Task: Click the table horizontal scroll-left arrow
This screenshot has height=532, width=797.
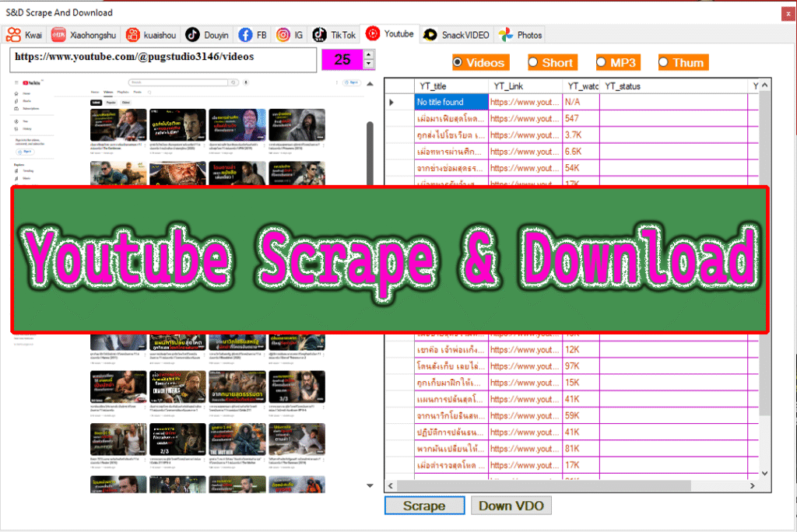Action: 391,486
